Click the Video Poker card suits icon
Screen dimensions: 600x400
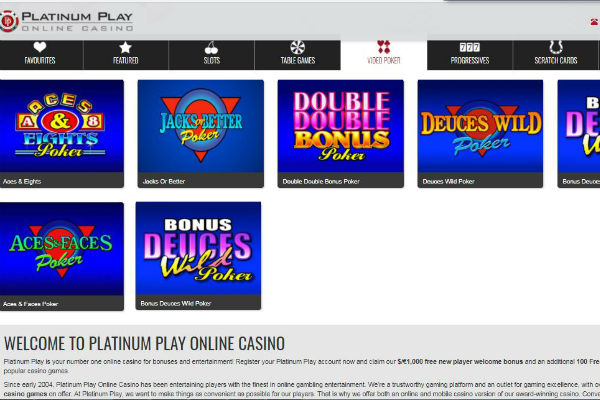point(383,47)
